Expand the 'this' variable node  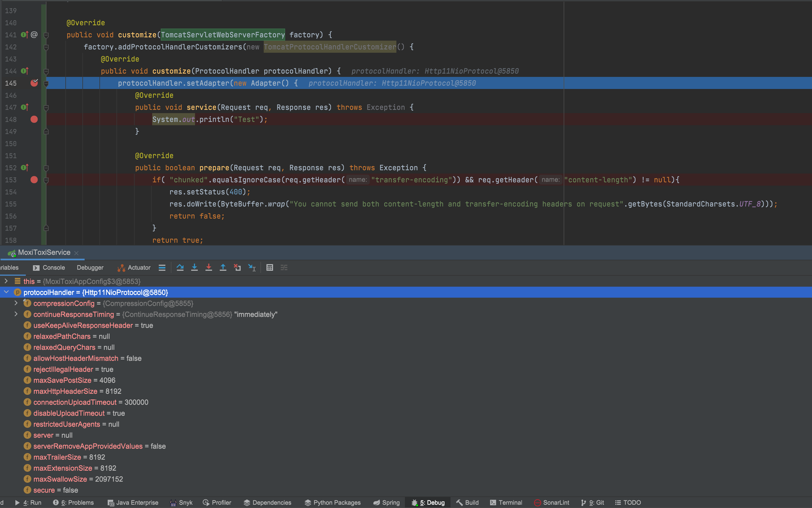6,281
